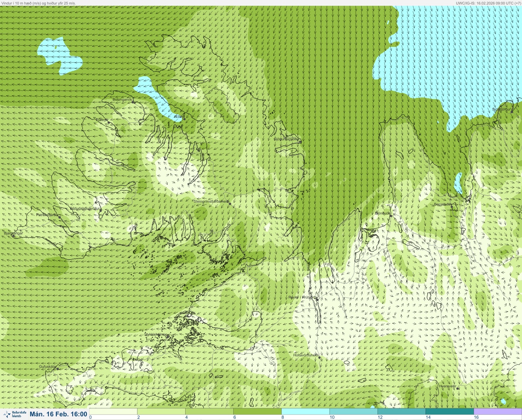Click the 12–14 m/s teal legend swatch
The width and height of the screenshot is (522, 420).
coord(402,411)
